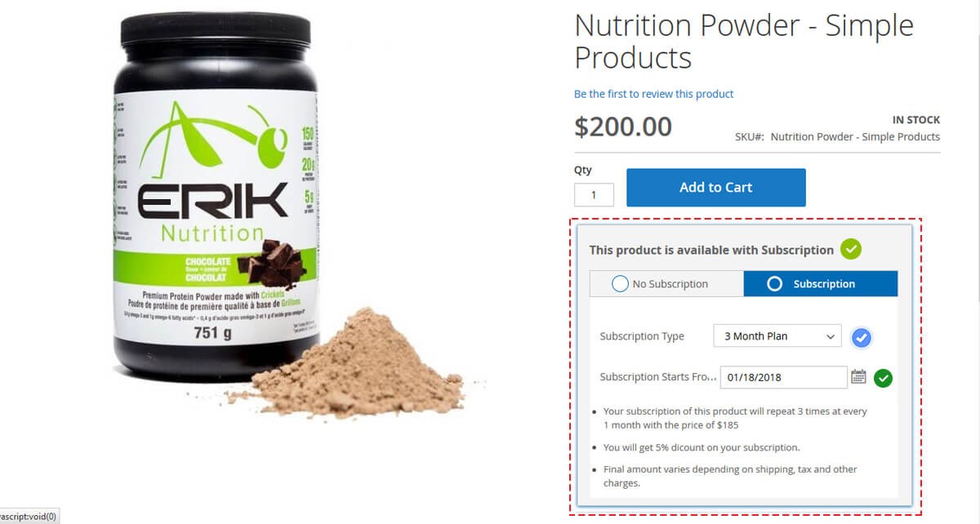Switch to the blue Subscription tab
The height and width of the screenshot is (524, 980).
821,284
